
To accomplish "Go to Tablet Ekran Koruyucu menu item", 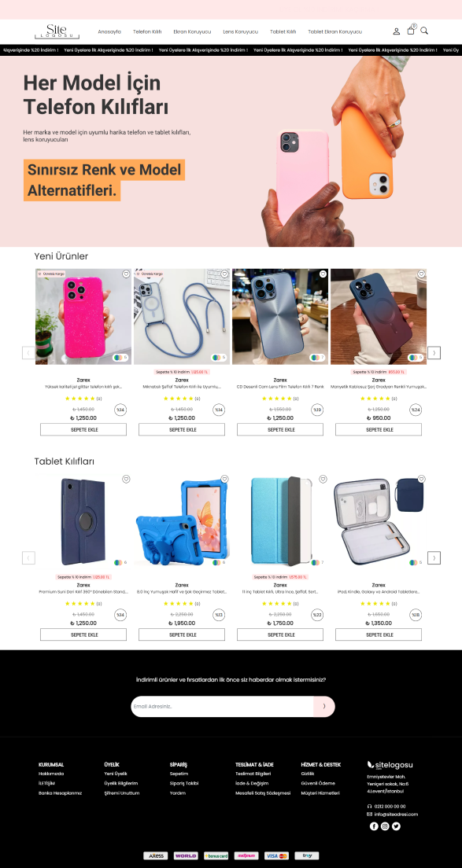I will [x=334, y=32].
